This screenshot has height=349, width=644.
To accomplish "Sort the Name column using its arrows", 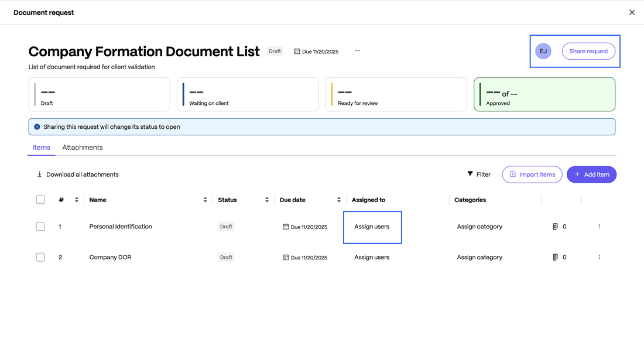I will [205, 199].
